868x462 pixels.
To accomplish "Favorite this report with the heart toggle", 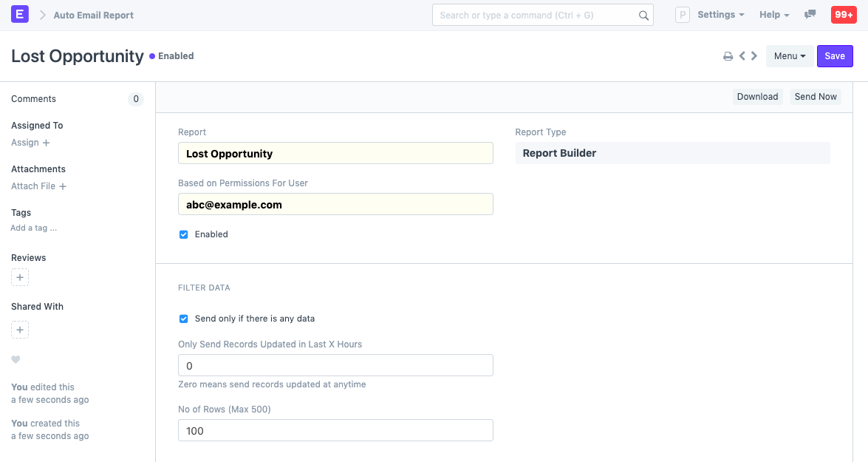I will (16, 359).
